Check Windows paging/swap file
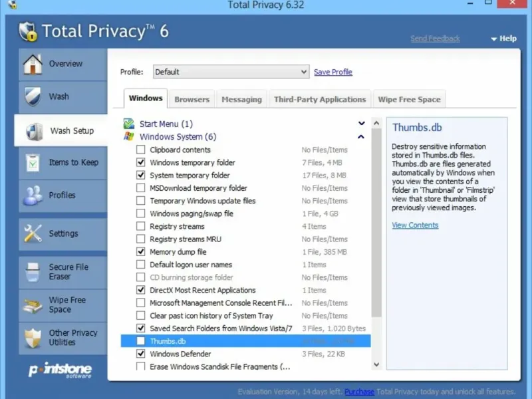The image size is (532, 399). coord(140,213)
